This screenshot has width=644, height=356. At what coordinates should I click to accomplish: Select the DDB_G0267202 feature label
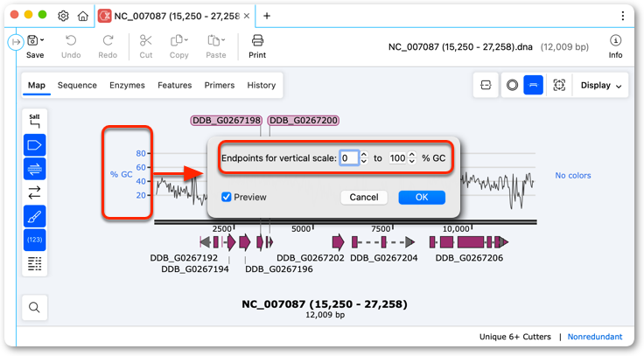pos(311,258)
